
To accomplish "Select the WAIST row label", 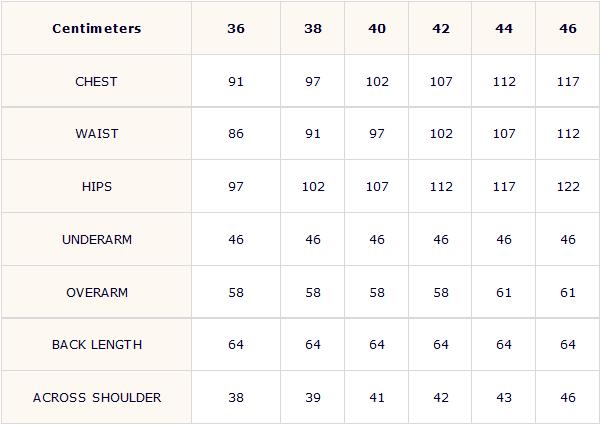I will point(97,134).
